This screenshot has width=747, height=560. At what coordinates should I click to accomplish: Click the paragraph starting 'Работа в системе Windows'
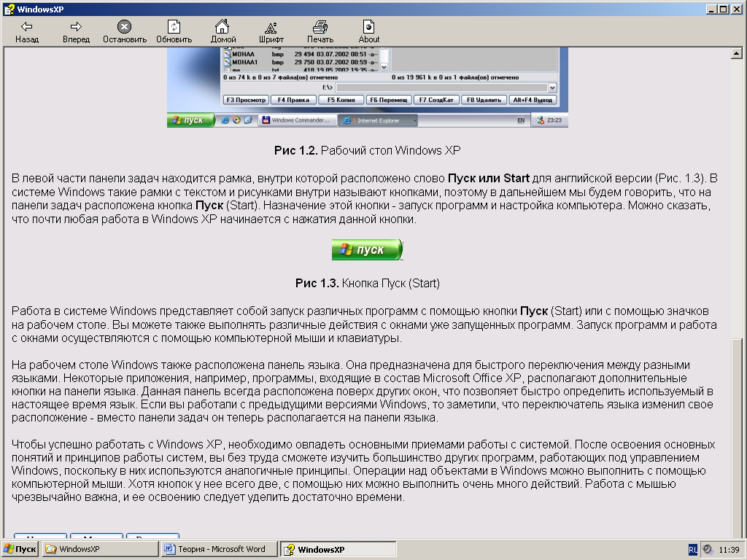[364, 324]
